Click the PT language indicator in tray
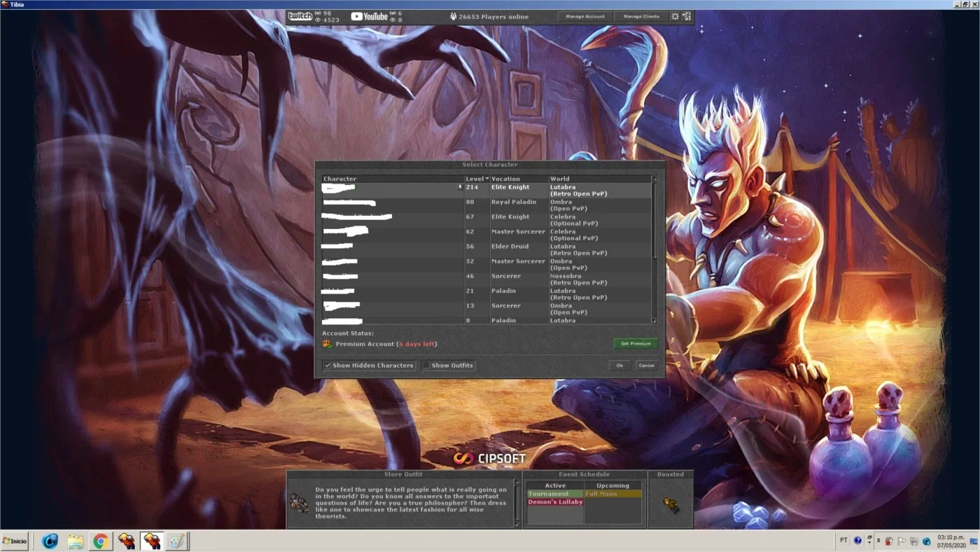980x552 pixels. pyautogui.click(x=843, y=541)
